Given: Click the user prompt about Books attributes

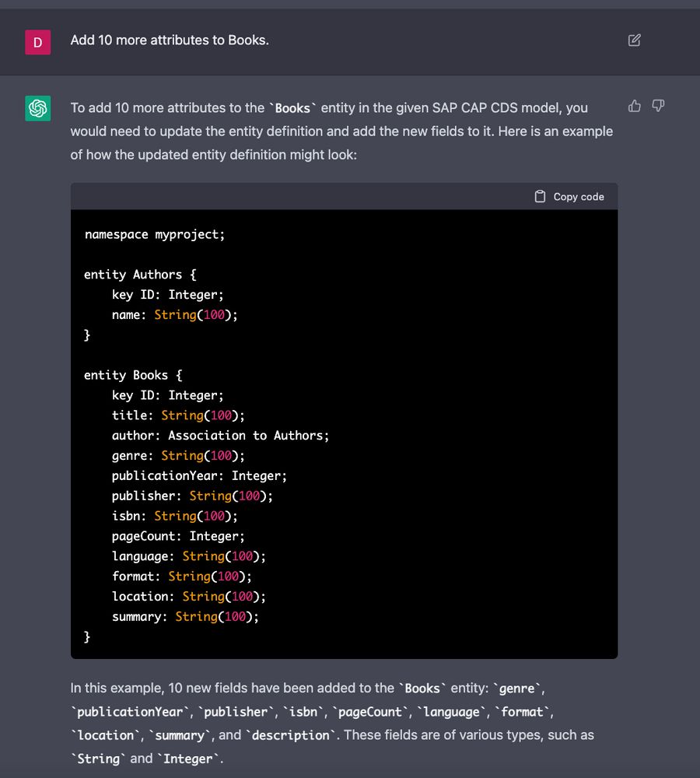Looking at the screenshot, I should [x=170, y=40].
